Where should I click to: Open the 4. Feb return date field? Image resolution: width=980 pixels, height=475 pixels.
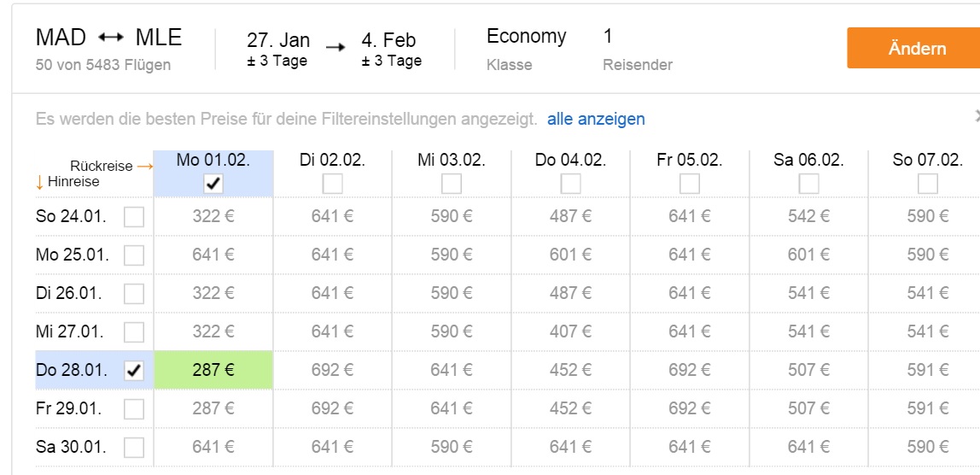(391, 49)
